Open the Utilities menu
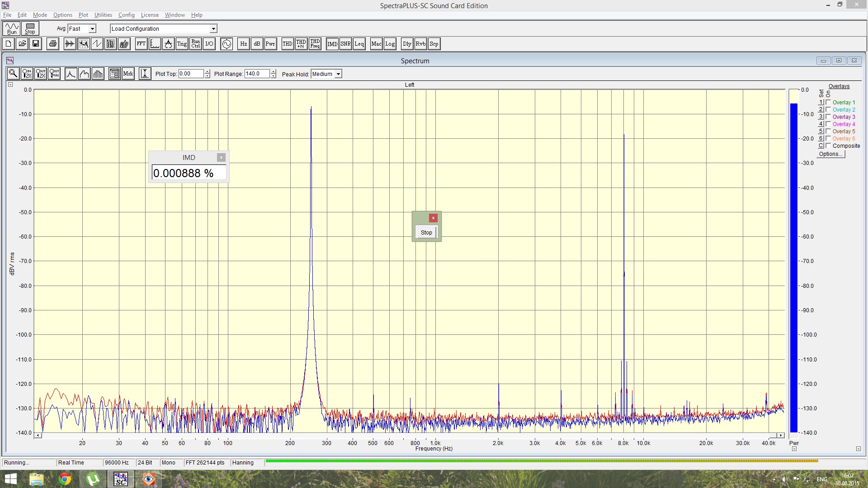The image size is (868, 488). click(103, 15)
